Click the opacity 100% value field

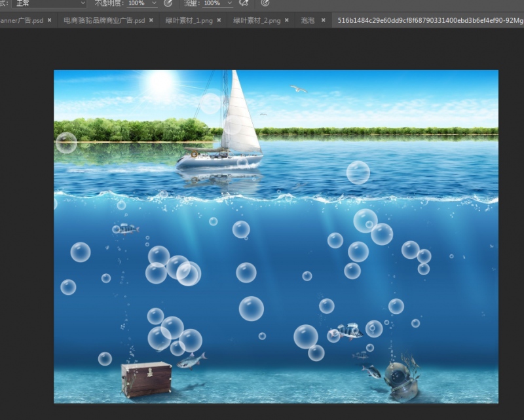point(137,3)
